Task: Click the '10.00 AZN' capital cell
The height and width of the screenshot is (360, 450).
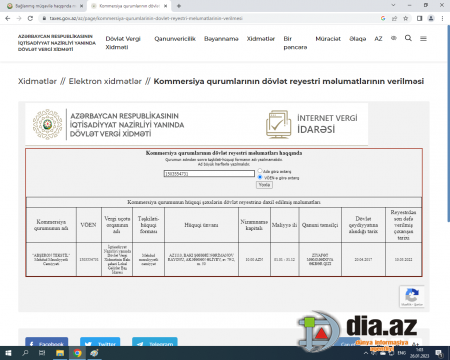Action: pos(254,259)
